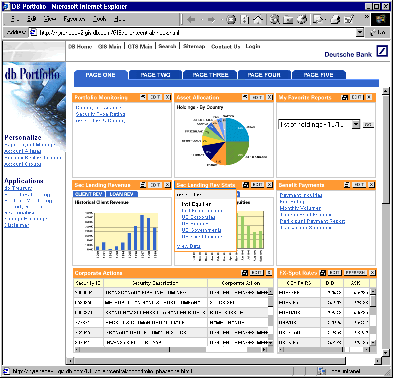Expand the browser toolbar overflow chevron
Image resolution: width=393 pixels, height=378 pixels.
pos(366,17)
